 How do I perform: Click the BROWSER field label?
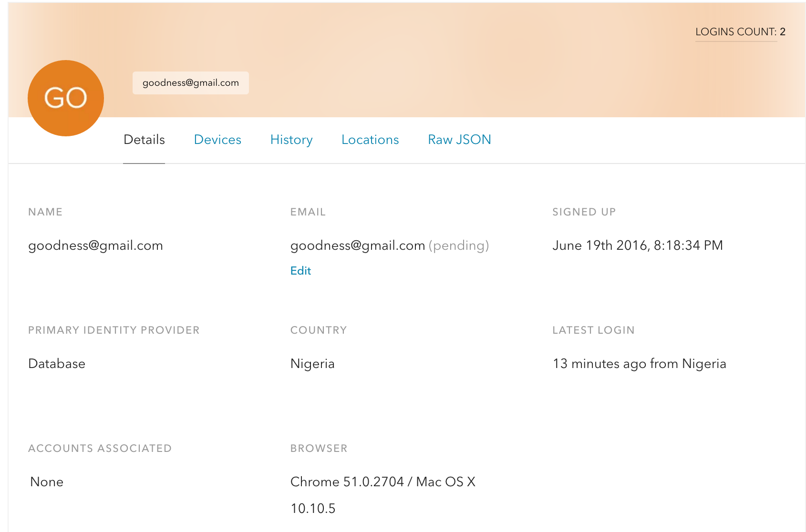coord(319,449)
